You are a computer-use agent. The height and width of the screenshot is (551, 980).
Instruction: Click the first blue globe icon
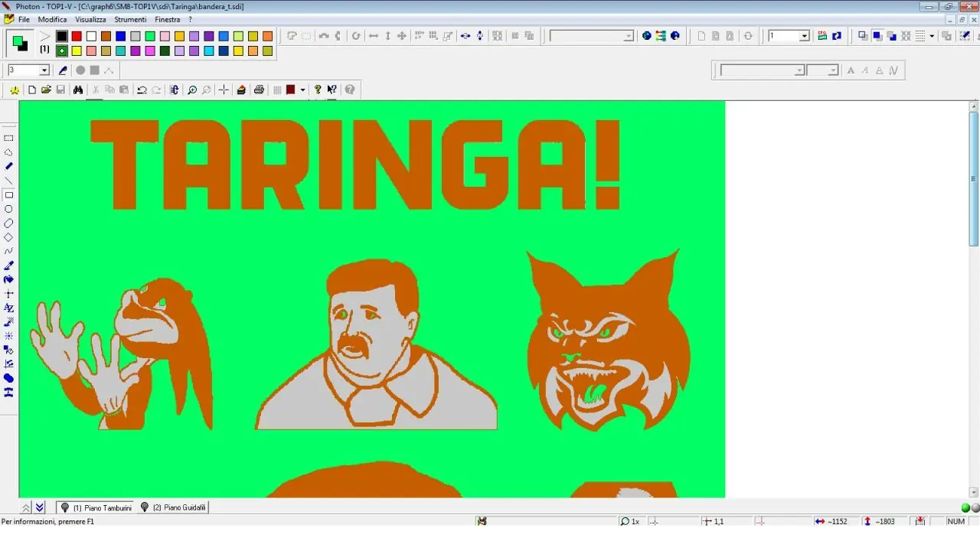point(647,36)
